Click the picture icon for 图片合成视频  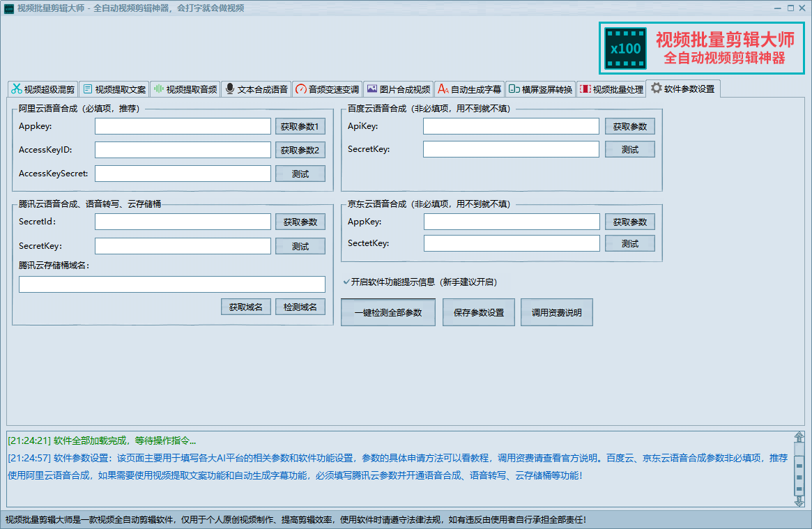pos(372,89)
